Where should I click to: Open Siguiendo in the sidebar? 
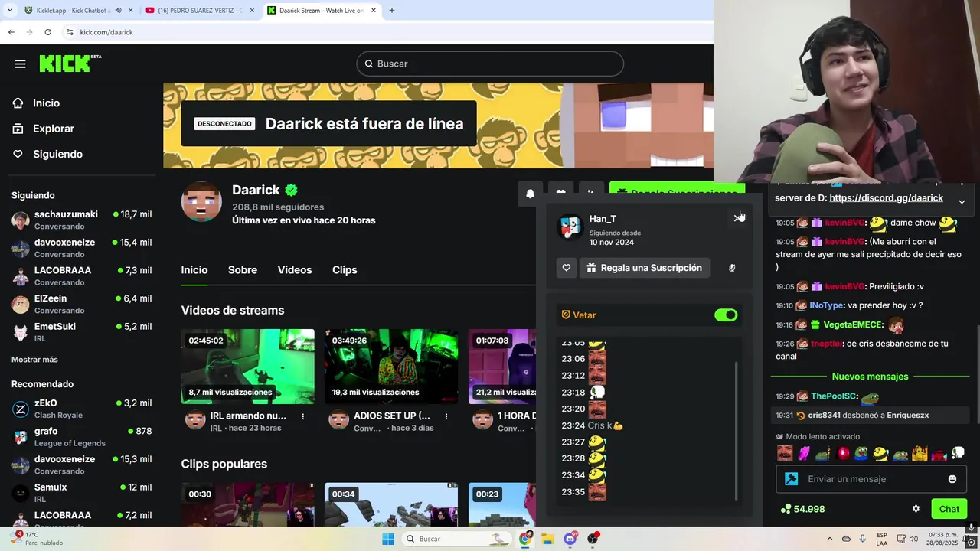click(x=57, y=154)
